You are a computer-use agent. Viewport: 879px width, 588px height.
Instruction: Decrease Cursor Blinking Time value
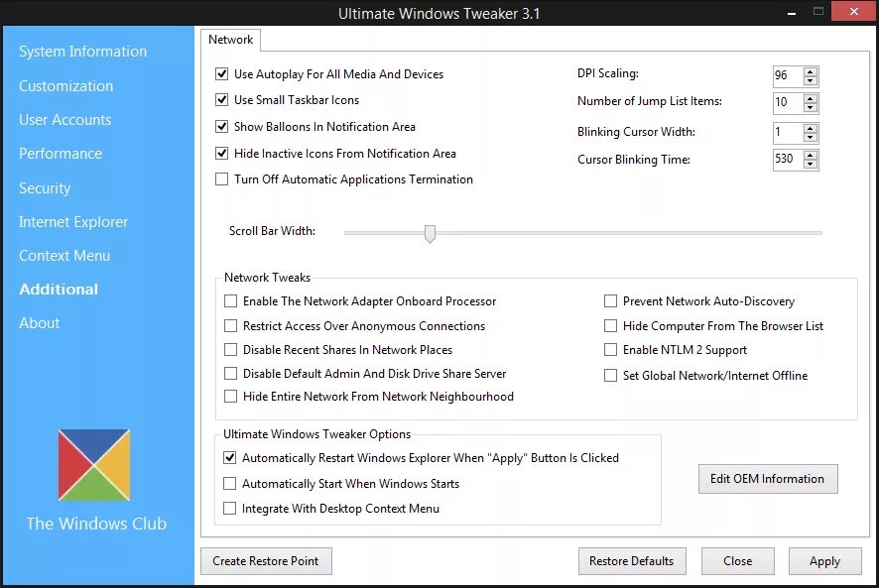(810, 164)
